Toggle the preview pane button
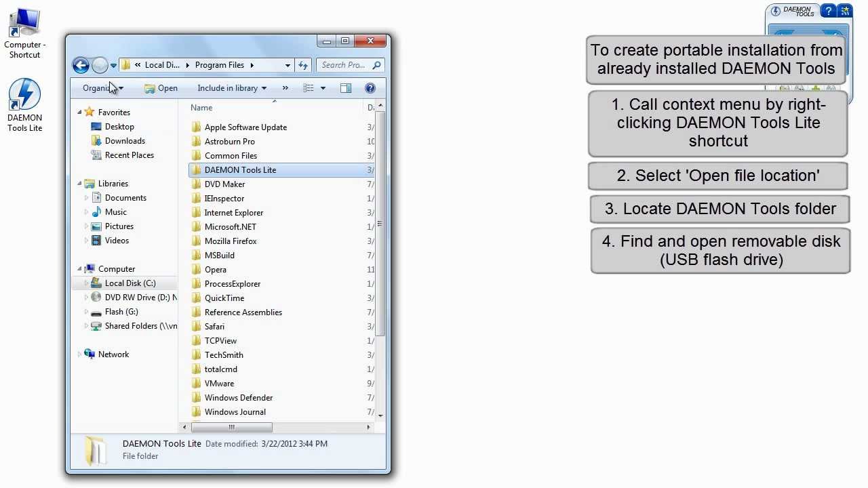868x488 pixels. pyautogui.click(x=346, y=88)
